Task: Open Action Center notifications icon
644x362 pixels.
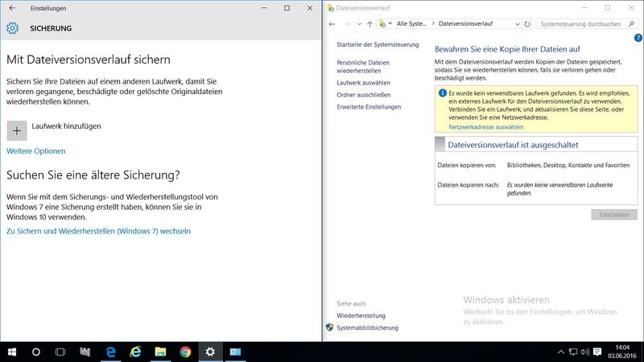Action: point(597,352)
